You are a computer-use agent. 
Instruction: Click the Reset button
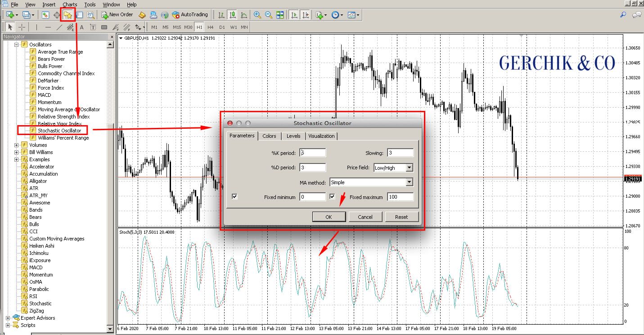tap(401, 217)
